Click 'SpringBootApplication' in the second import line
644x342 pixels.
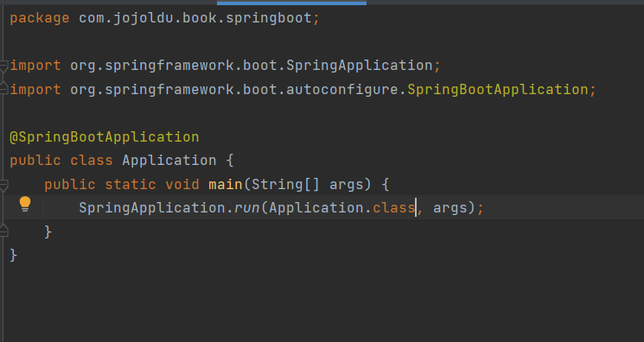[498, 90]
